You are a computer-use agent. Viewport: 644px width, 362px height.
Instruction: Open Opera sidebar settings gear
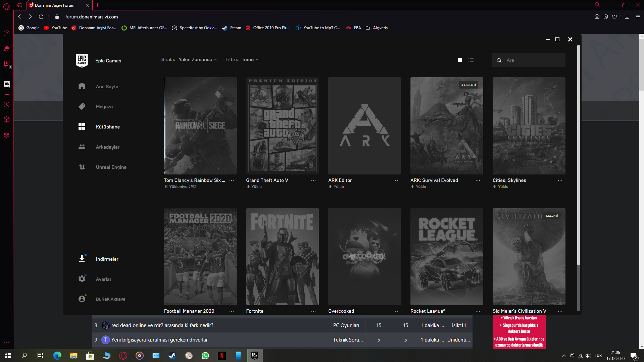pyautogui.click(x=7, y=135)
